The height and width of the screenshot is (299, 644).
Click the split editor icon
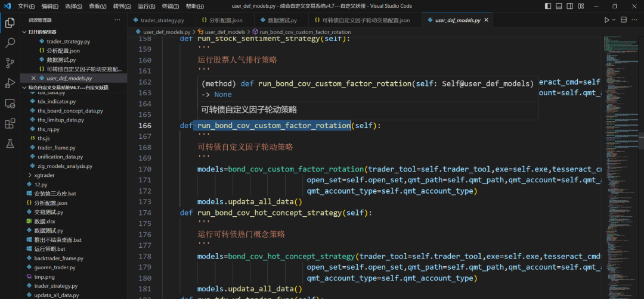point(624,20)
